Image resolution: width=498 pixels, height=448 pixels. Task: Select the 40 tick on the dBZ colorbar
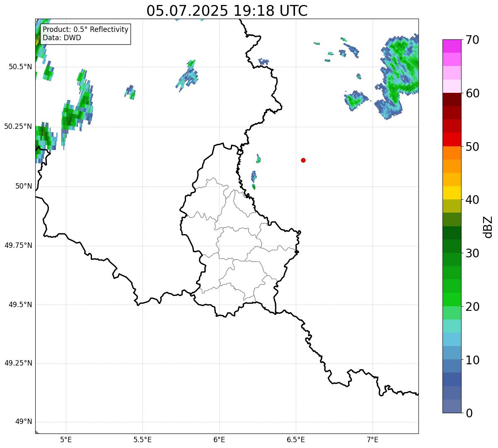click(472, 200)
